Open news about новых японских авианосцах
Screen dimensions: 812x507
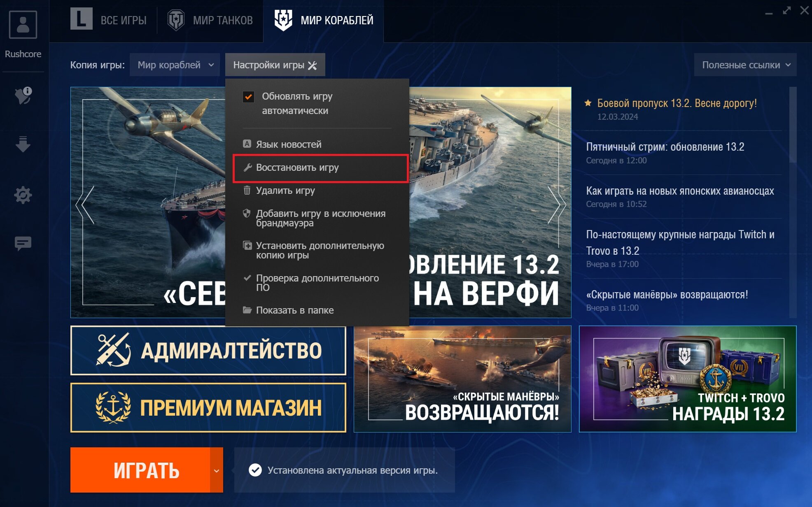(x=680, y=191)
